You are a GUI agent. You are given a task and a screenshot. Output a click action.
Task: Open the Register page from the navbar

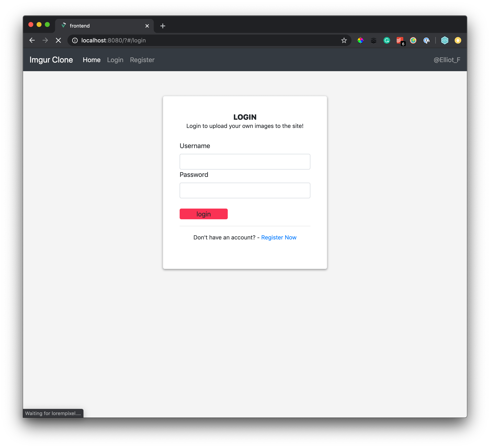tap(142, 60)
